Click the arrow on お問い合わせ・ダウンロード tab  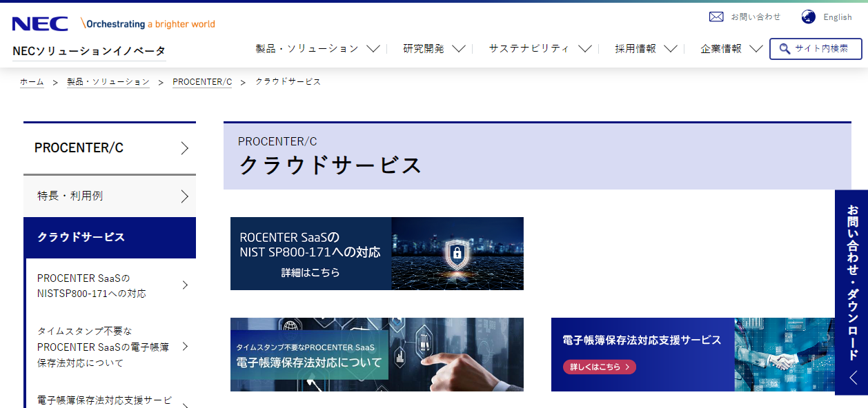[x=853, y=378]
